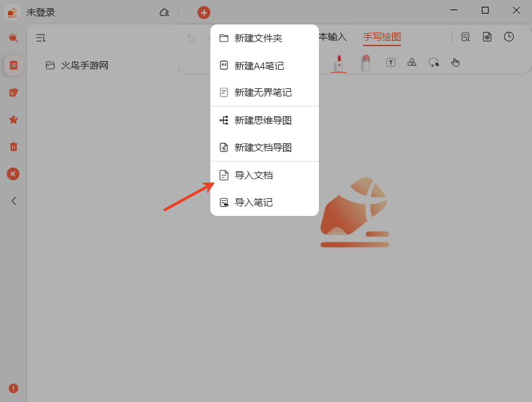Choose 导入笔记 from menu

265,202
